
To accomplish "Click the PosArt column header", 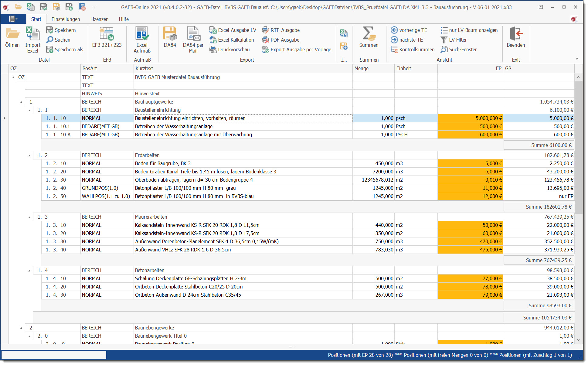I will (x=107, y=68).
